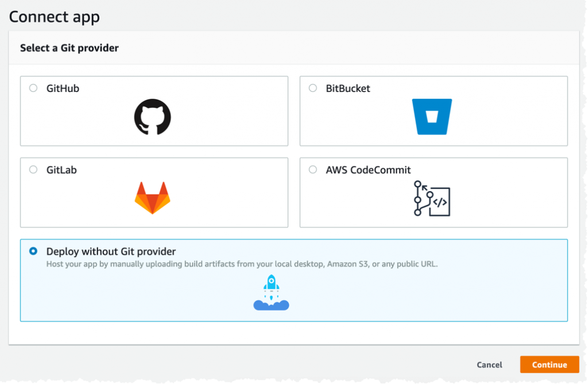Click the GitHub octocat logo
The width and height of the screenshot is (588, 384).
tap(153, 117)
